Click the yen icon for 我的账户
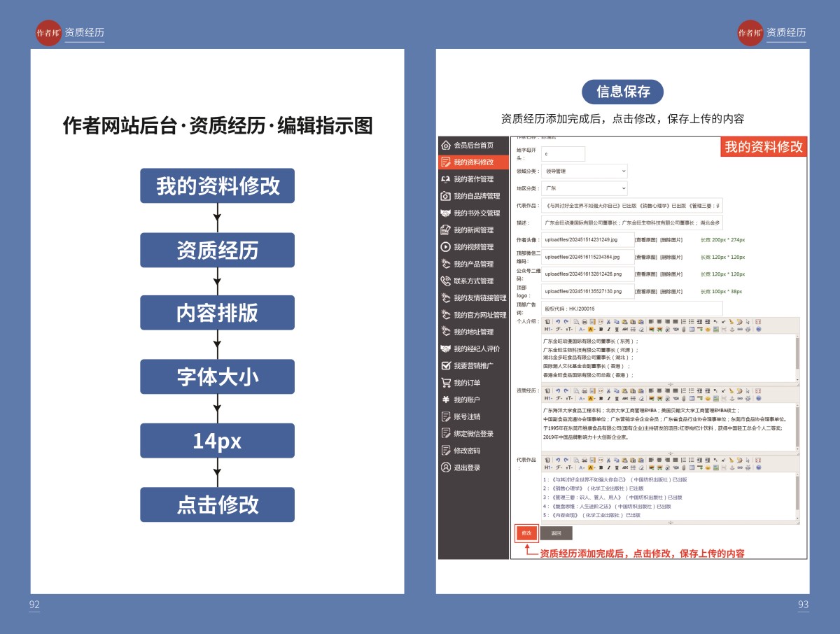 (x=445, y=400)
